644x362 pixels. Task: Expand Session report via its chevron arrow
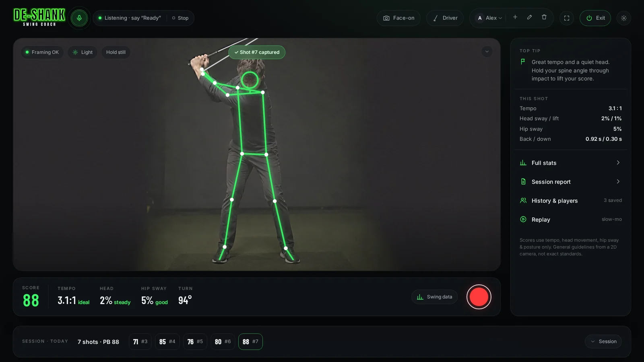(x=618, y=181)
